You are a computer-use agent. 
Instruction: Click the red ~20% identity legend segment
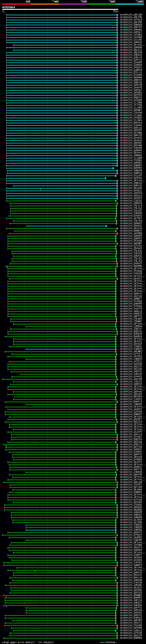[x=16, y=4]
